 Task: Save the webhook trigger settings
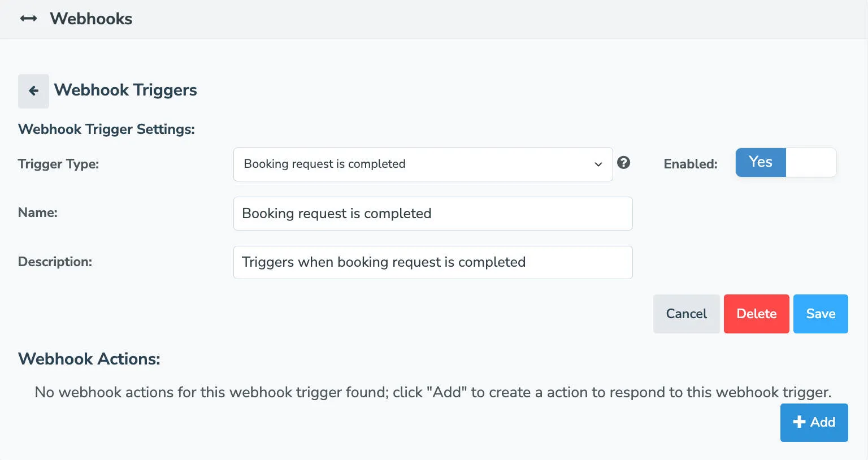(x=821, y=314)
